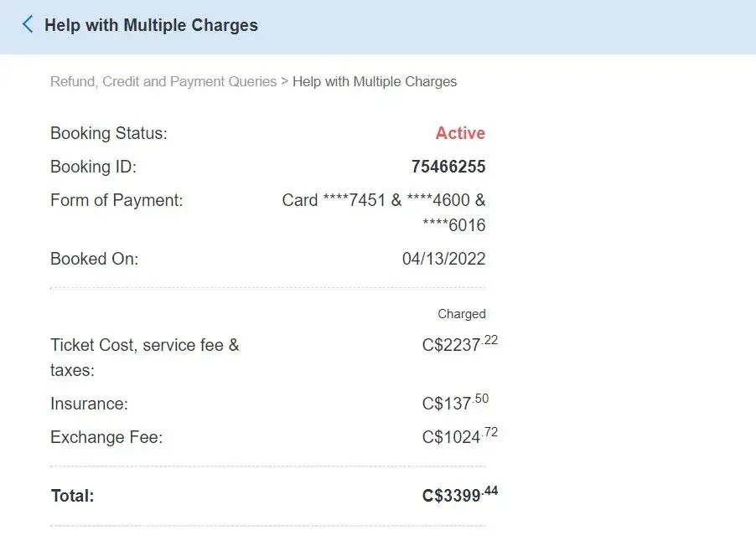Click the total amount C$3399.44
Image resolution: width=756 pixels, height=551 pixels.
click(x=459, y=495)
